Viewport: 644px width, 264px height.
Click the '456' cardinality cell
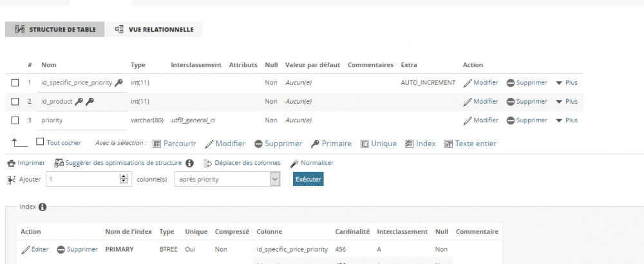click(341, 250)
